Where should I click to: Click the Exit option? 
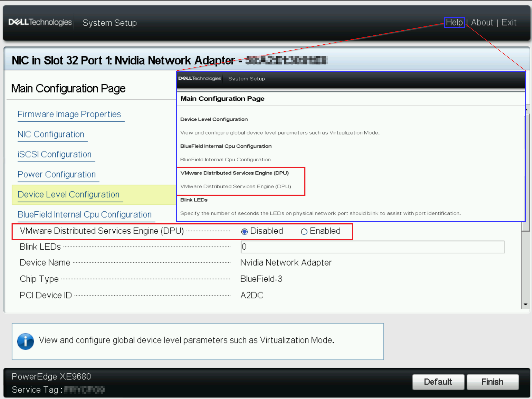click(509, 22)
